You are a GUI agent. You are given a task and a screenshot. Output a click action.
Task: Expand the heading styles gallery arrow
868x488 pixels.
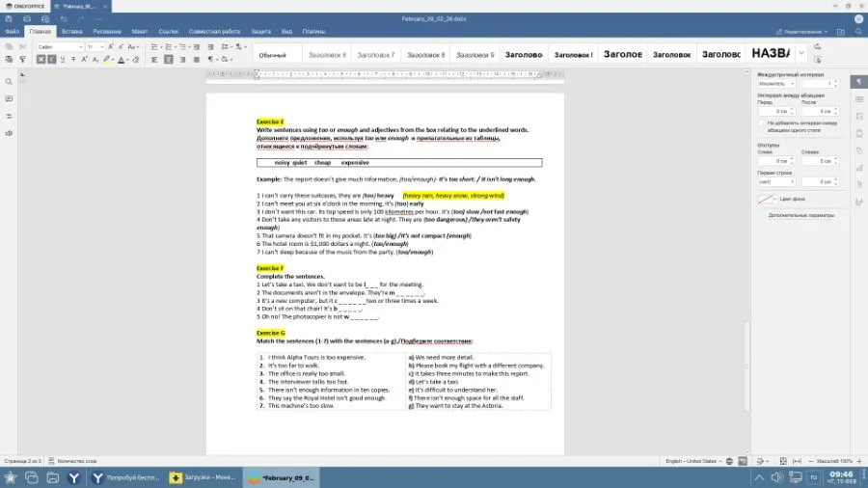pos(801,54)
